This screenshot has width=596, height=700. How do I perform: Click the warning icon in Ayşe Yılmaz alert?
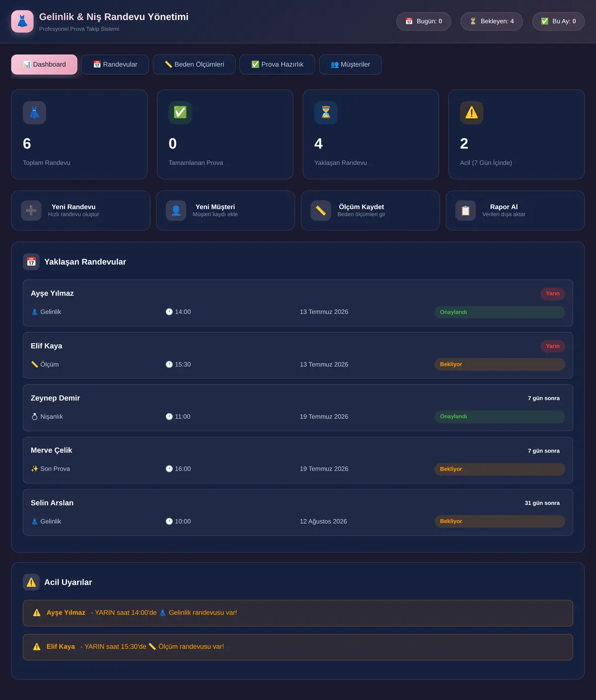click(x=37, y=613)
